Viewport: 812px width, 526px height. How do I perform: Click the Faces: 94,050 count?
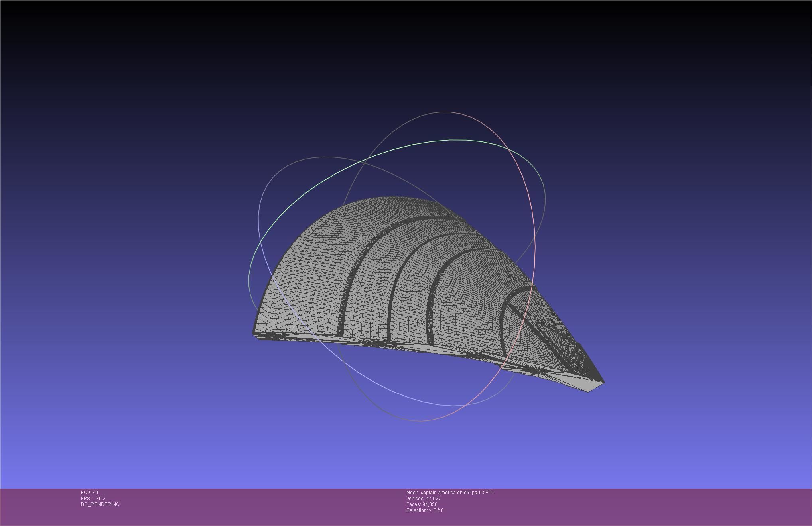click(x=422, y=504)
